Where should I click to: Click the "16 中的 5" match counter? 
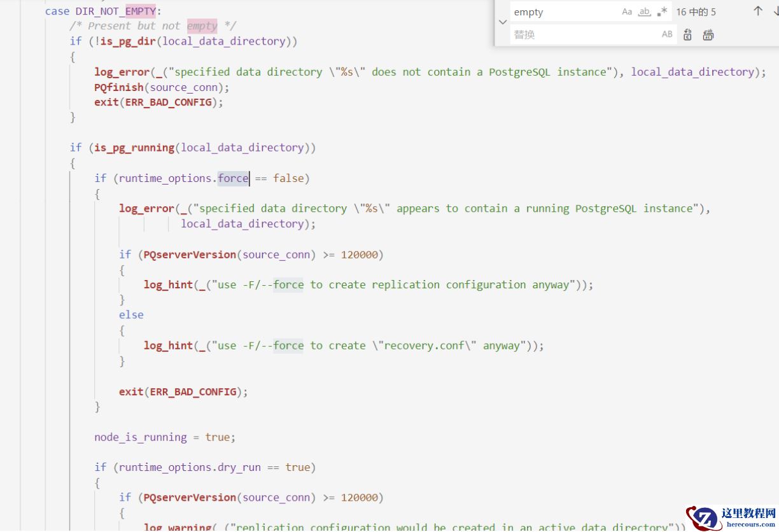[x=696, y=12]
